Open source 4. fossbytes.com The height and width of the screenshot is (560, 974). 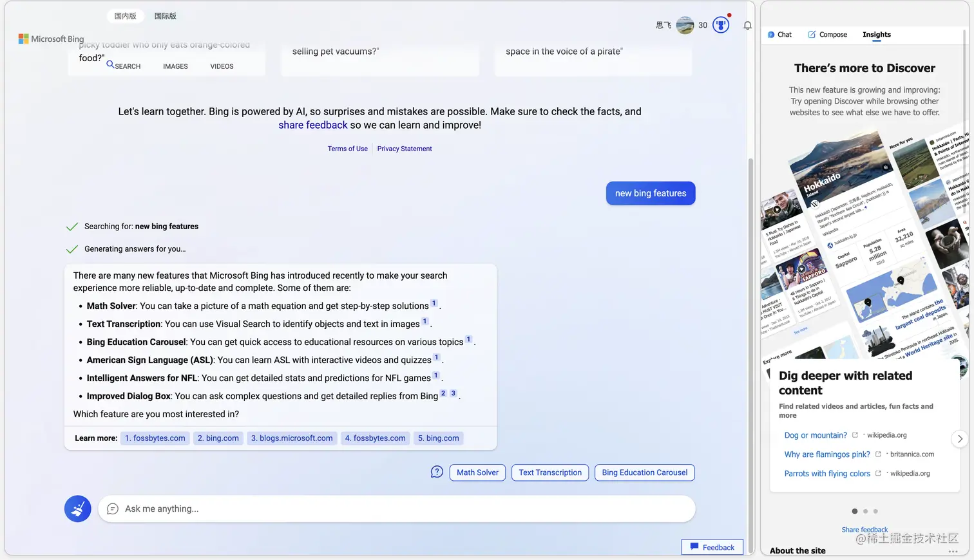click(375, 438)
